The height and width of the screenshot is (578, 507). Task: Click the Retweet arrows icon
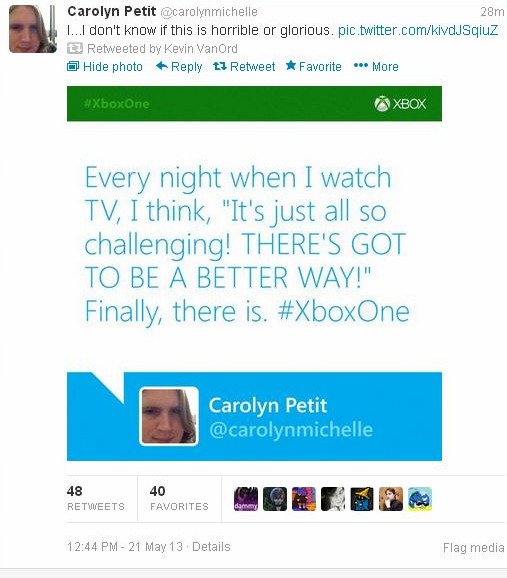point(220,66)
